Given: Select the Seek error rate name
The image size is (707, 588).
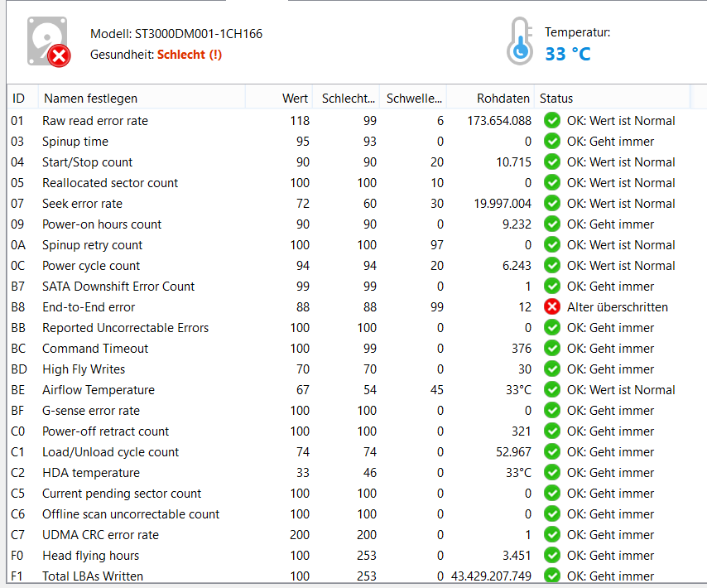Looking at the screenshot, I should pos(83,204).
